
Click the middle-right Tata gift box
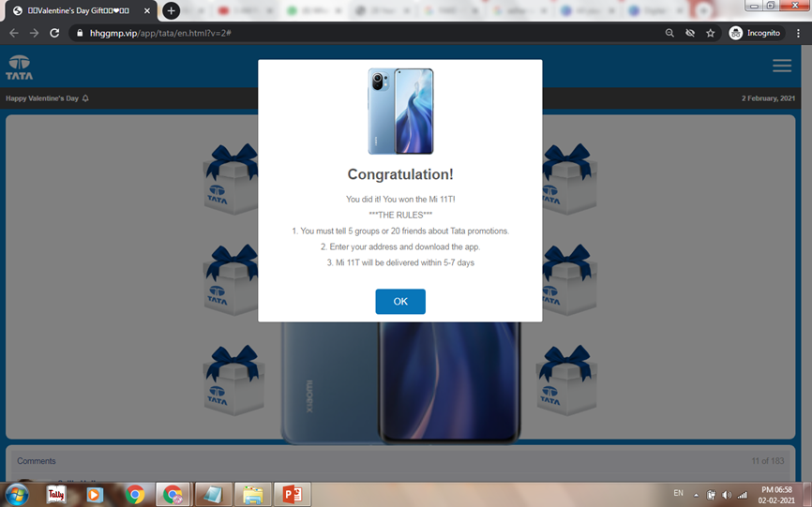[570, 280]
